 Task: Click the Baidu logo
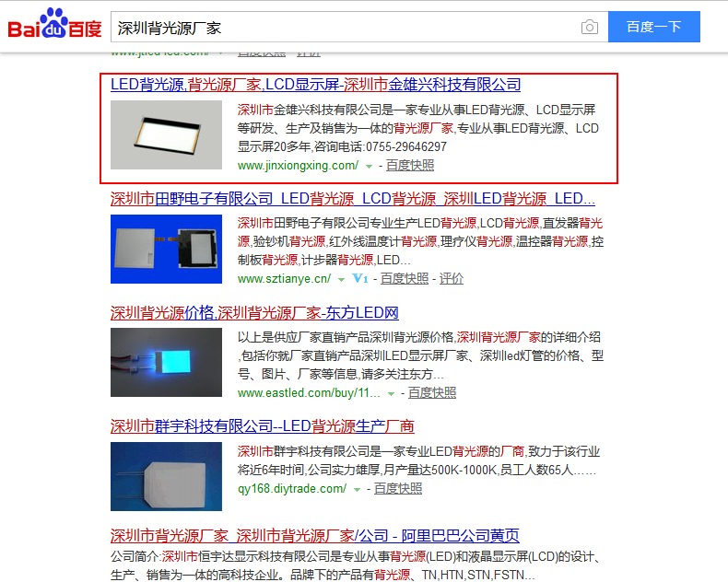coord(54,24)
